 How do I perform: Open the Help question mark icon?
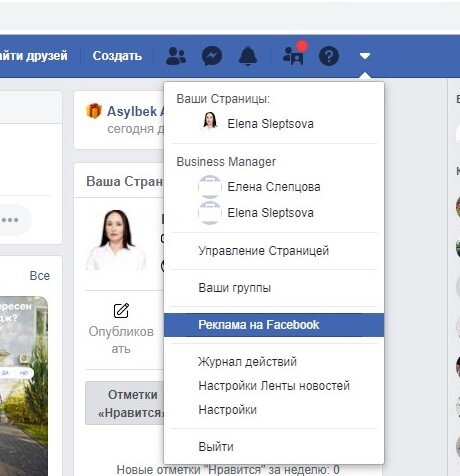[329, 56]
